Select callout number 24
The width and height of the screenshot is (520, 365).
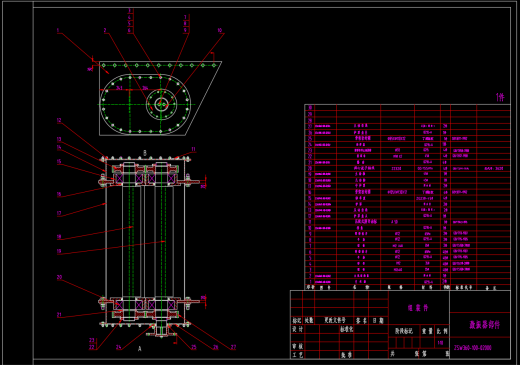pyautogui.click(x=119, y=347)
